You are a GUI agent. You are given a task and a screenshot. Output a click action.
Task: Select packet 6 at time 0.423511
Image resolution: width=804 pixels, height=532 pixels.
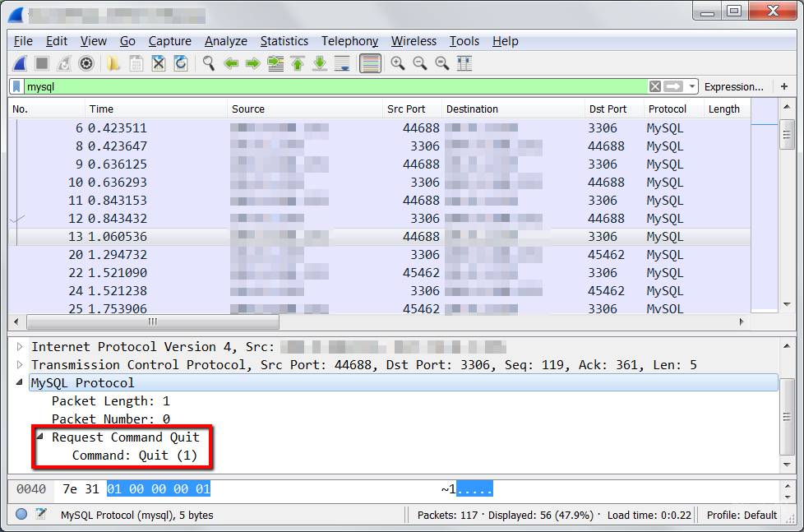380,127
